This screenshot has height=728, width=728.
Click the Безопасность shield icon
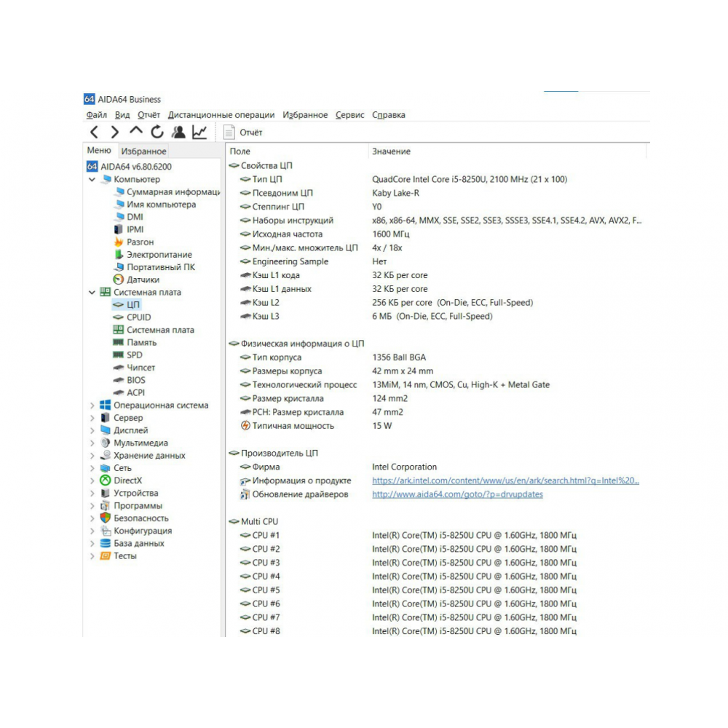(106, 518)
